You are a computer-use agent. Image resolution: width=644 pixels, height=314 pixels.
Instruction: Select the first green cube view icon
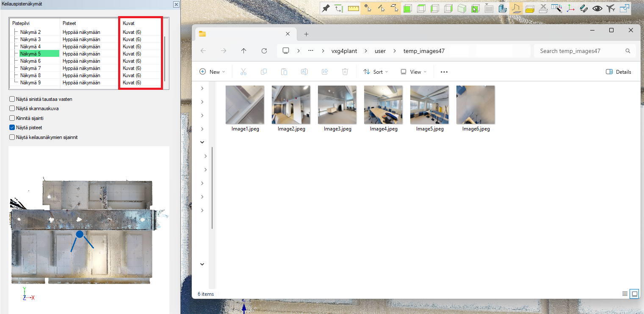point(407,8)
